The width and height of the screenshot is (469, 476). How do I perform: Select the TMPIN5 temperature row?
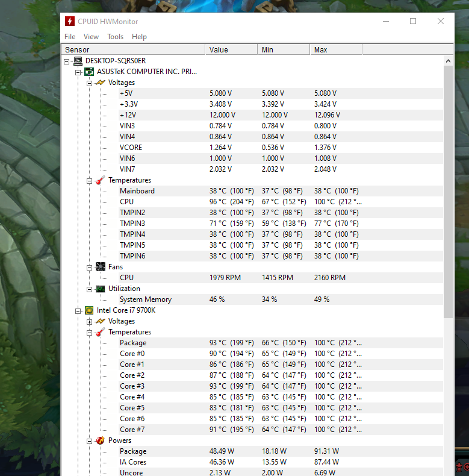point(281,245)
